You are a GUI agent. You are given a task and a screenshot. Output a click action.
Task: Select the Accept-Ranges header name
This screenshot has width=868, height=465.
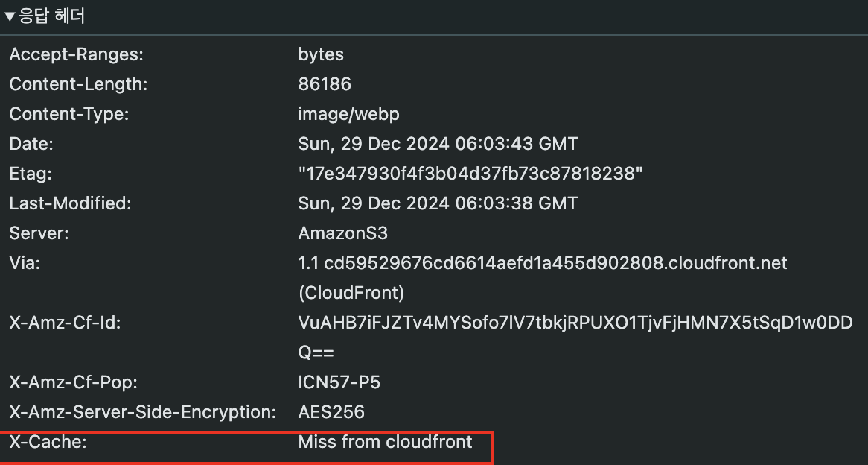[x=76, y=54]
